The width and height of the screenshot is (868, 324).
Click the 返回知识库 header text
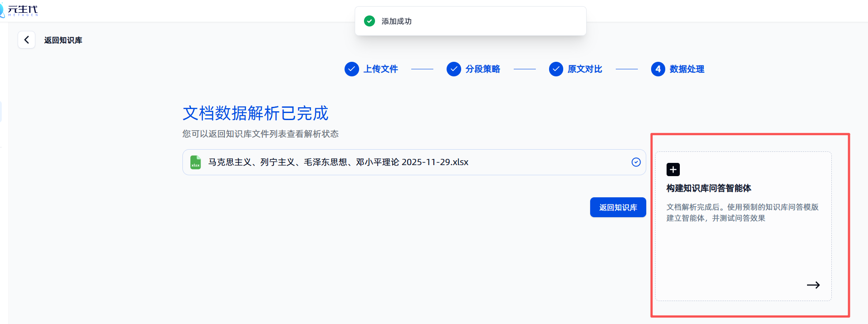(x=63, y=40)
